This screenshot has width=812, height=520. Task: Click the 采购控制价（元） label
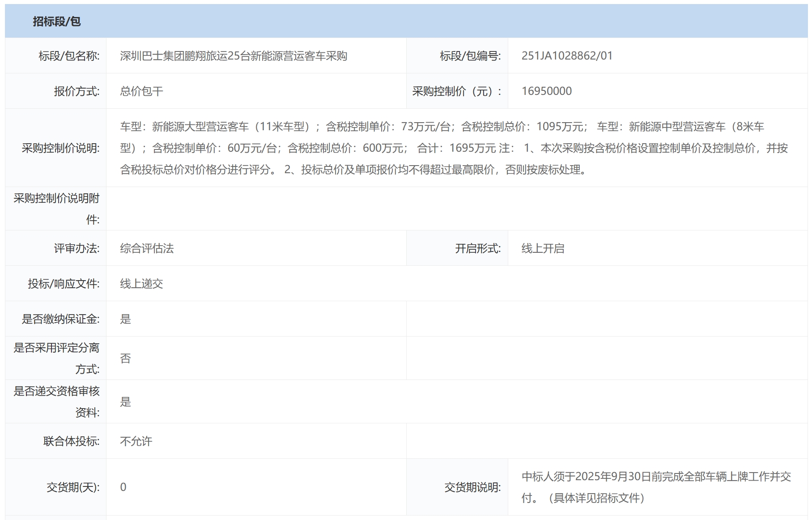[457, 91]
